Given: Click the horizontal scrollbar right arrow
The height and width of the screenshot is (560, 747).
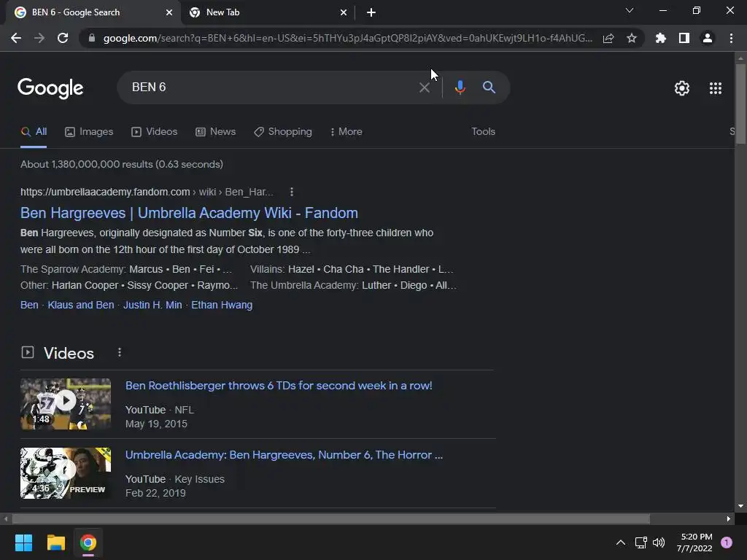Looking at the screenshot, I should (729, 518).
